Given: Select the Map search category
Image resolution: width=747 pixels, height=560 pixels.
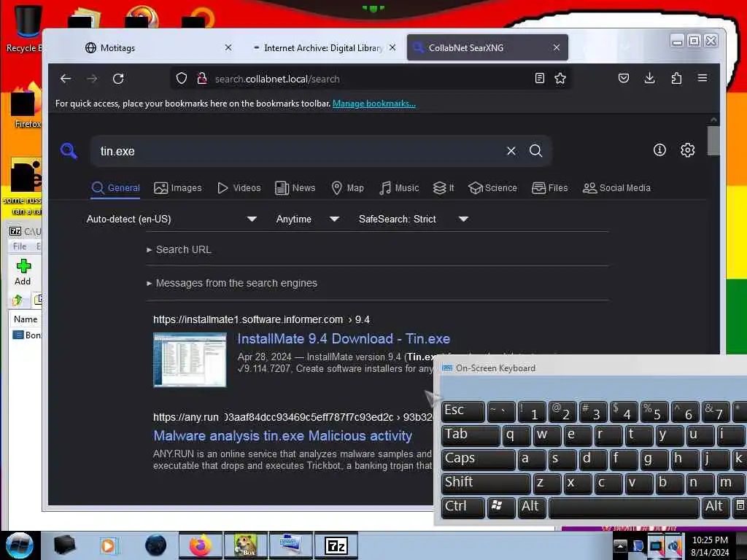Looking at the screenshot, I should pyautogui.click(x=347, y=187).
